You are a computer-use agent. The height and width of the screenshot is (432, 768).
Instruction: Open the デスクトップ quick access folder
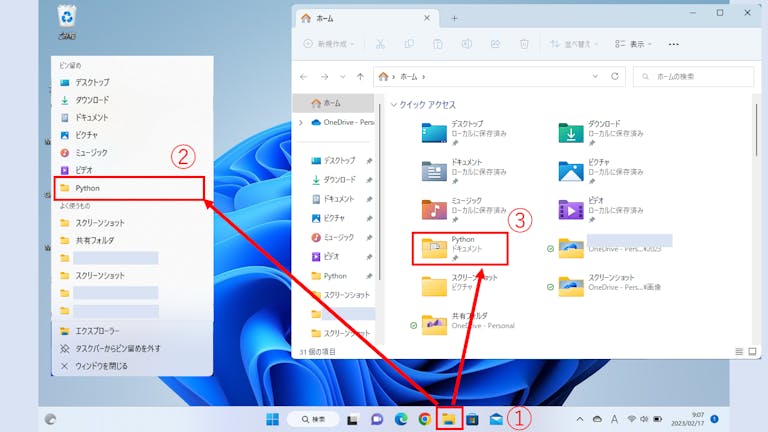pyautogui.click(x=464, y=133)
